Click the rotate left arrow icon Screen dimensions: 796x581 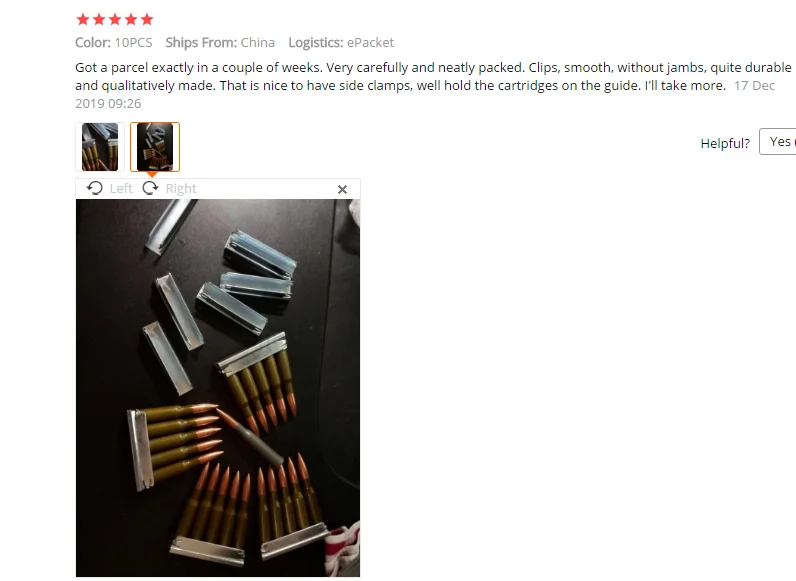click(94, 188)
